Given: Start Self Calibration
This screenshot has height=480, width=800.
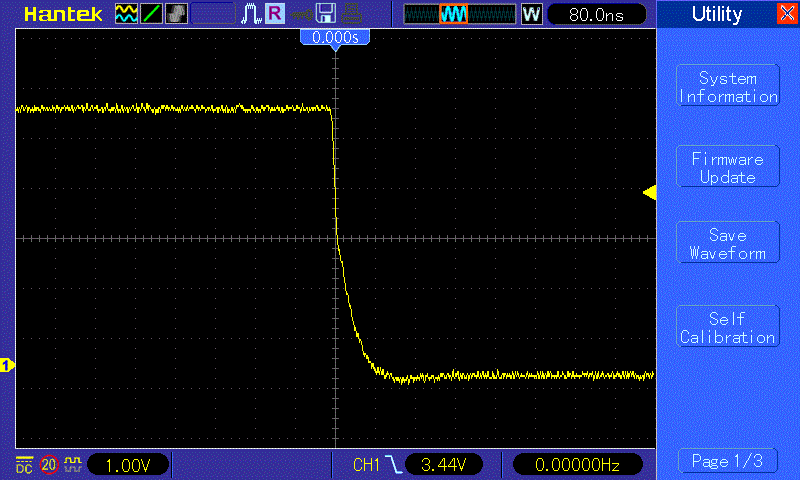Looking at the screenshot, I should point(727,328).
